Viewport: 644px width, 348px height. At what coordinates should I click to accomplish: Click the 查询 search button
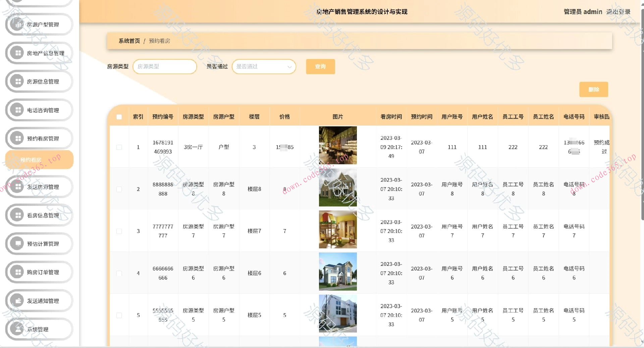320,66
